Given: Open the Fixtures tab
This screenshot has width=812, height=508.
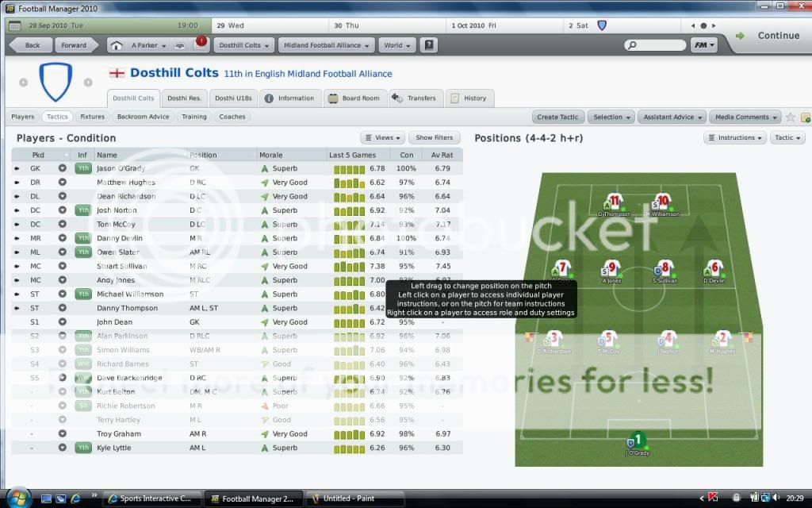Looking at the screenshot, I should (91, 116).
